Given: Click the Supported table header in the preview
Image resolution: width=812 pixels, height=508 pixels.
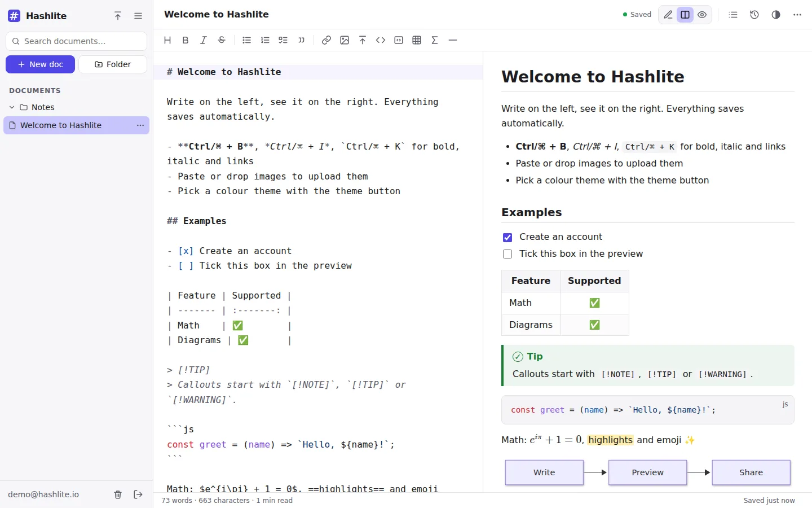Looking at the screenshot, I should click(594, 281).
